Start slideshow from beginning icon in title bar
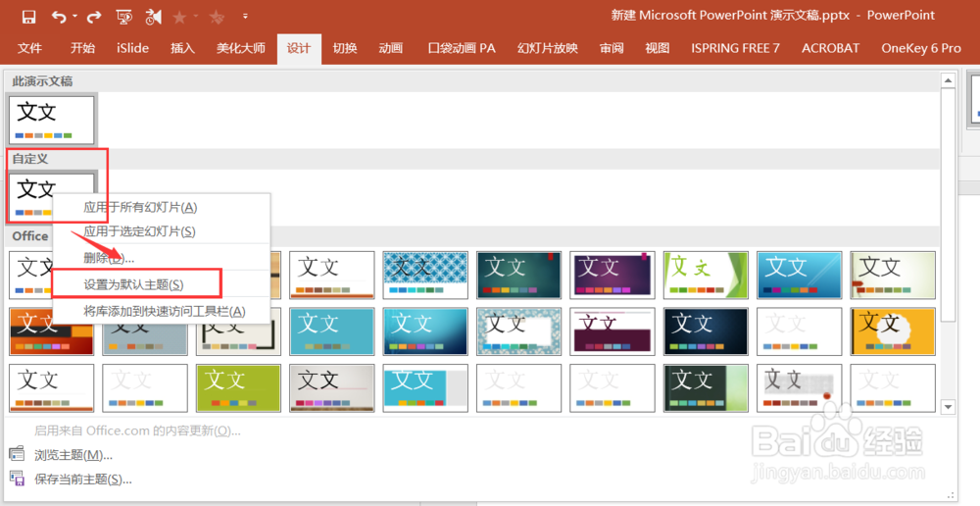The width and height of the screenshot is (980, 506). 123,17
